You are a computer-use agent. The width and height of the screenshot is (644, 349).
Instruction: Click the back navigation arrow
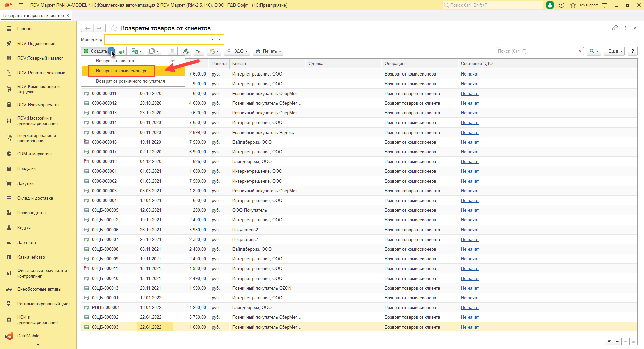[x=87, y=28]
